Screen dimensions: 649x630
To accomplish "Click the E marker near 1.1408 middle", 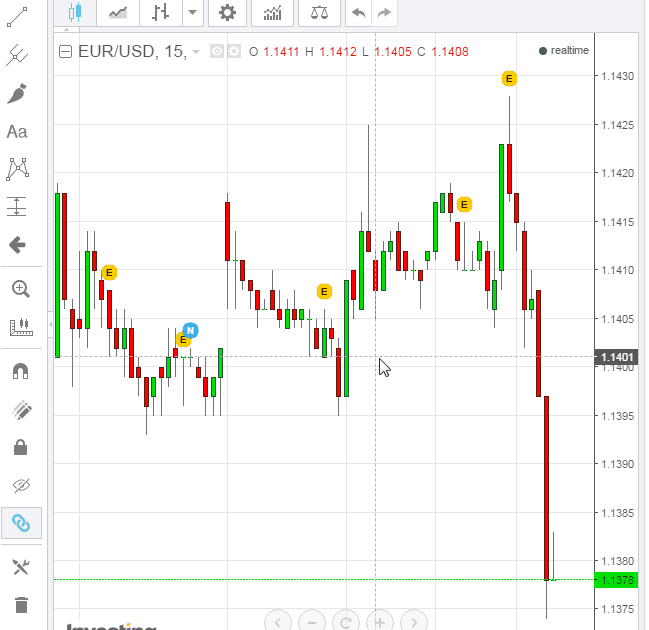I will click(324, 292).
